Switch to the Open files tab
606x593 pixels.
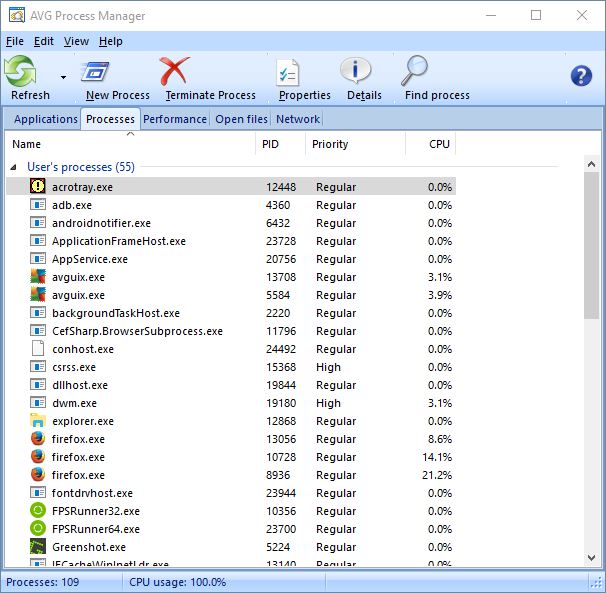pyautogui.click(x=241, y=119)
